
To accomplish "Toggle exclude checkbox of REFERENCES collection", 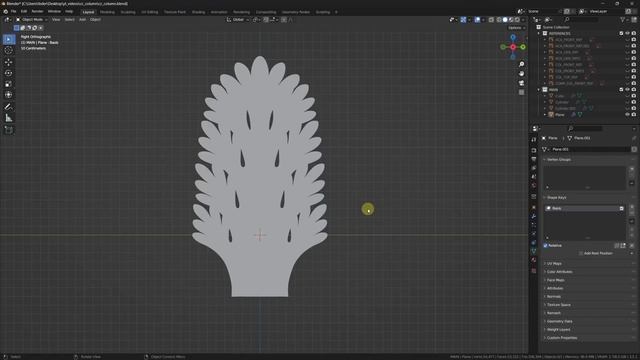I will coord(621,33).
